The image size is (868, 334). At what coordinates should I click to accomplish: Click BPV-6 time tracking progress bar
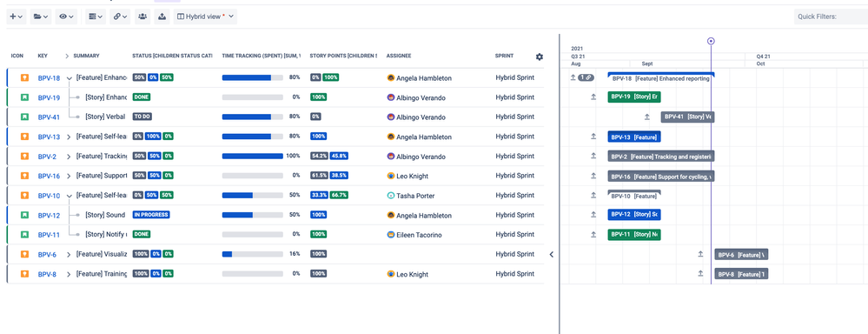tap(253, 254)
